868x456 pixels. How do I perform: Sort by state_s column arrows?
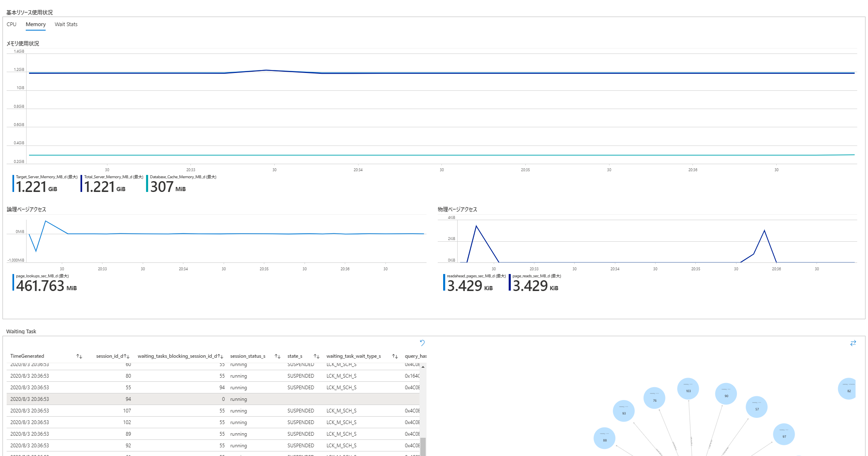click(316, 356)
